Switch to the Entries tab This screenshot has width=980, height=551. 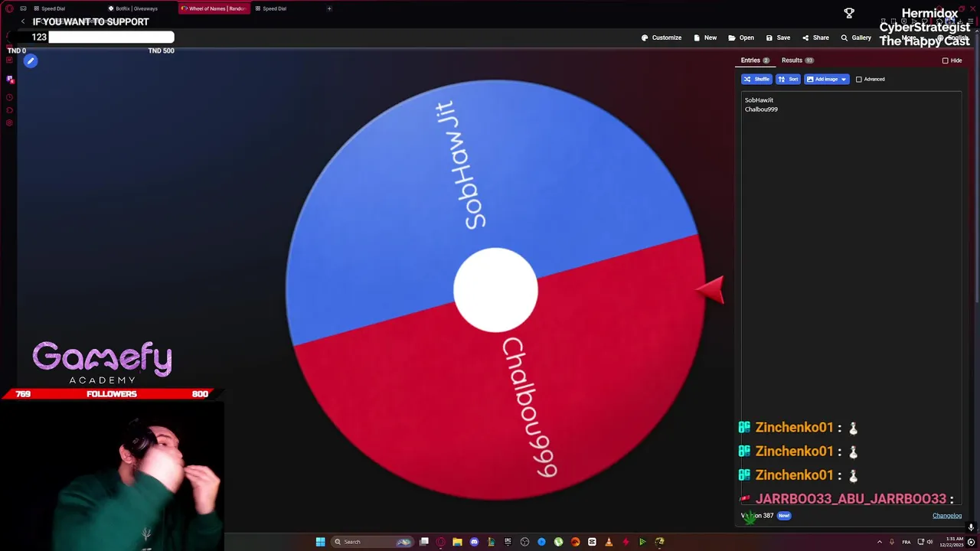coord(755,60)
